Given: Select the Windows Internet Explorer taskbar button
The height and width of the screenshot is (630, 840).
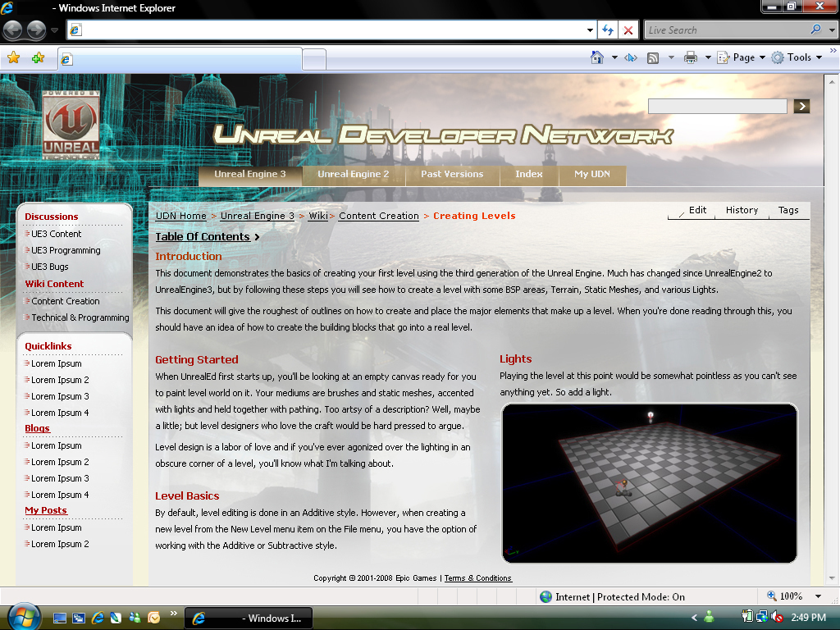Looking at the screenshot, I should [x=249, y=619].
